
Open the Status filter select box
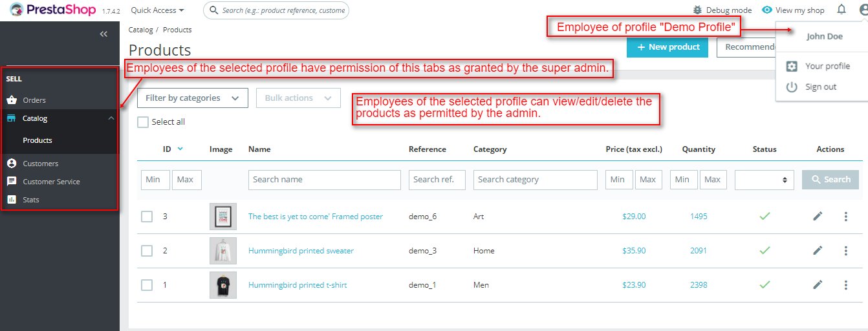(x=764, y=180)
